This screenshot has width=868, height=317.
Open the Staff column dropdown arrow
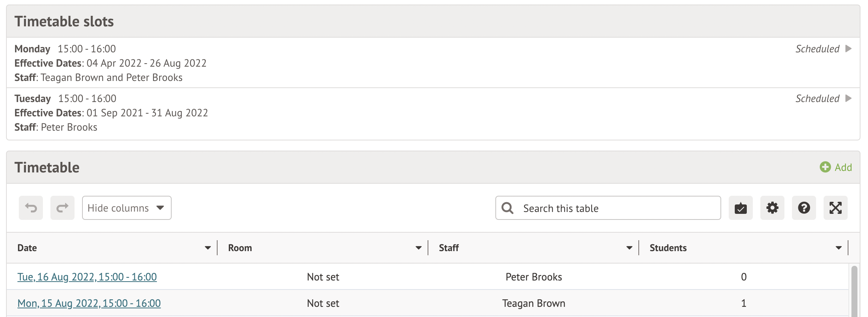[x=629, y=248]
